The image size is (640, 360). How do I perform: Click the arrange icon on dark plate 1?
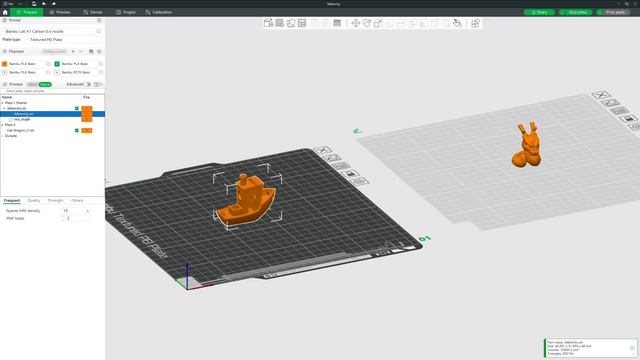pyautogui.click(x=341, y=166)
